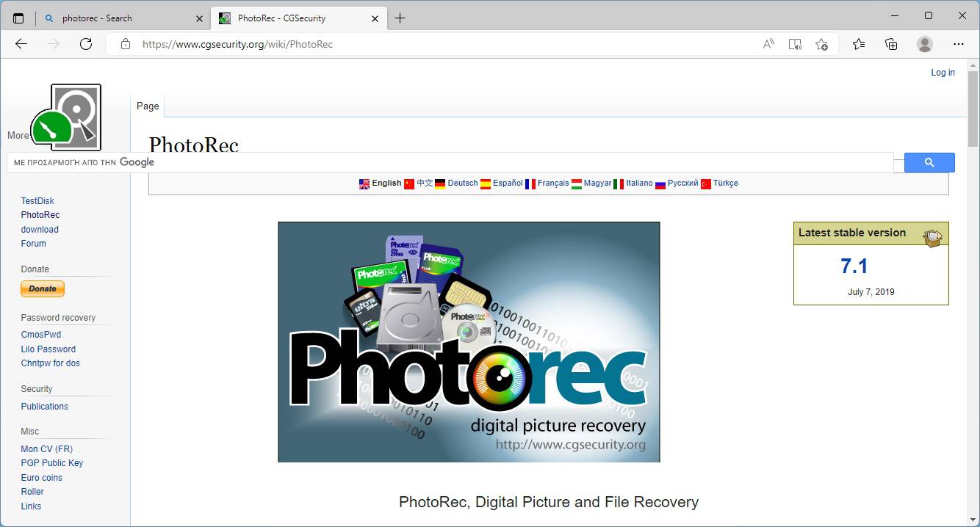
Task: Open the Page tab
Action: pyautogui.click(x=148, y=106)
